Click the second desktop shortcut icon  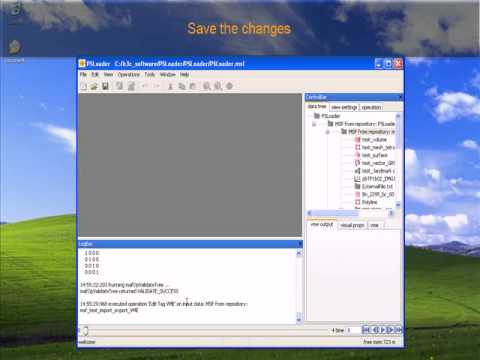15,47
